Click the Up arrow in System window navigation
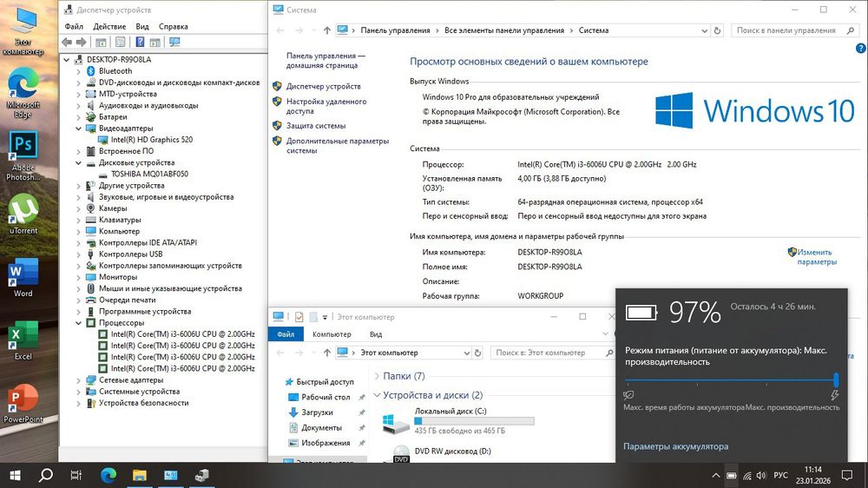The width and height of the screenshot is (868, 488). (326, 30)
